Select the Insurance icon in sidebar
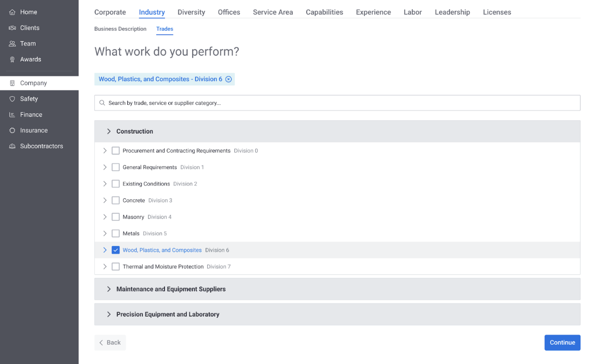The height and width of the screenshot is (364, 596). click(x=12, y=131)
